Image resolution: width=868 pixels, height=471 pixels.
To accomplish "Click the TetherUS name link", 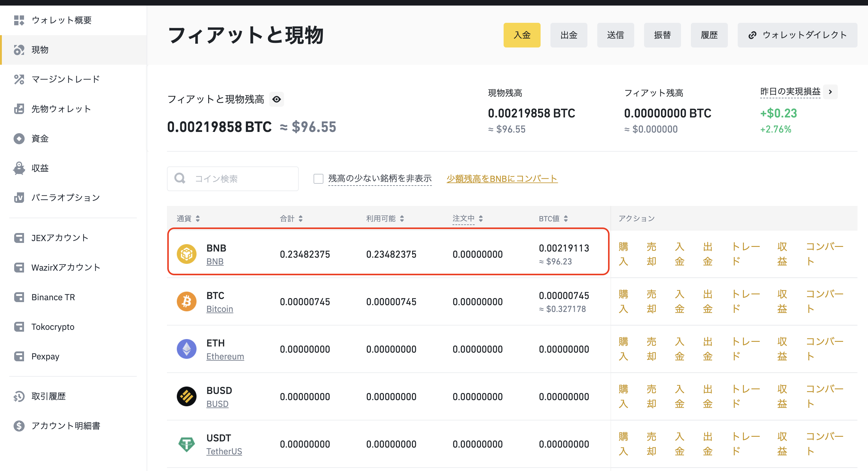I will [224, 452].
